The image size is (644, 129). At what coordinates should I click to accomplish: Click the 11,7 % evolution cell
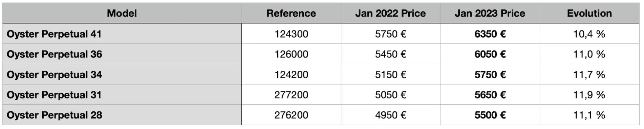[589, 74]
